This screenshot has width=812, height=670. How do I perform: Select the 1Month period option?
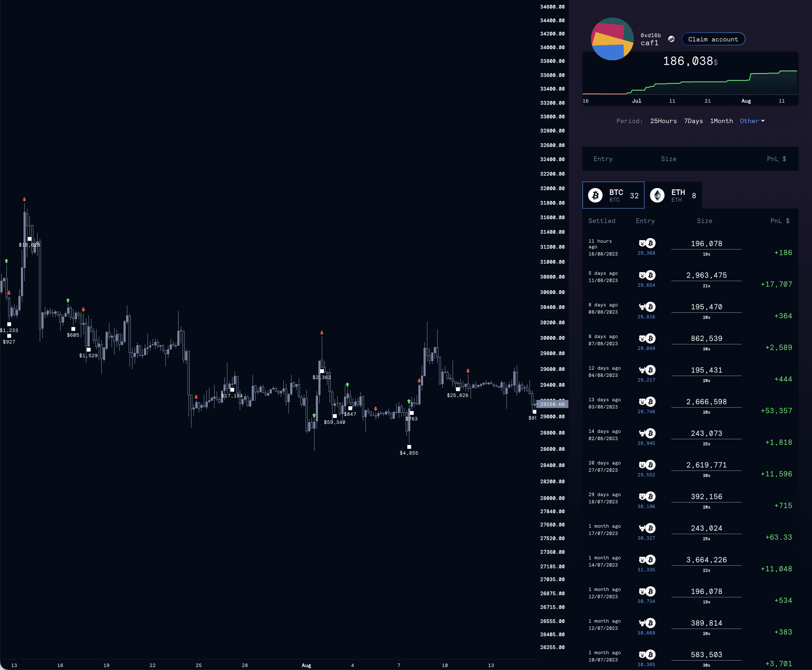click(x=721, y=121)
